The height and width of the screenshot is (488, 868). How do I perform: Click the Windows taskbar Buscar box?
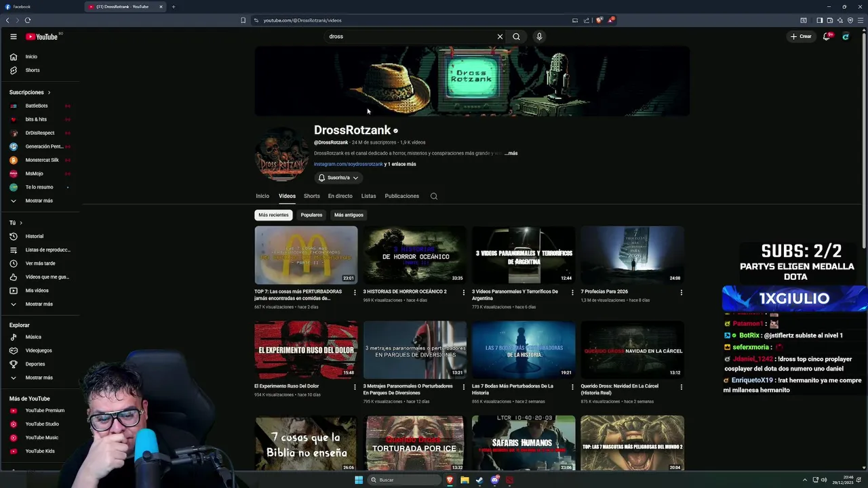[404, 480]
